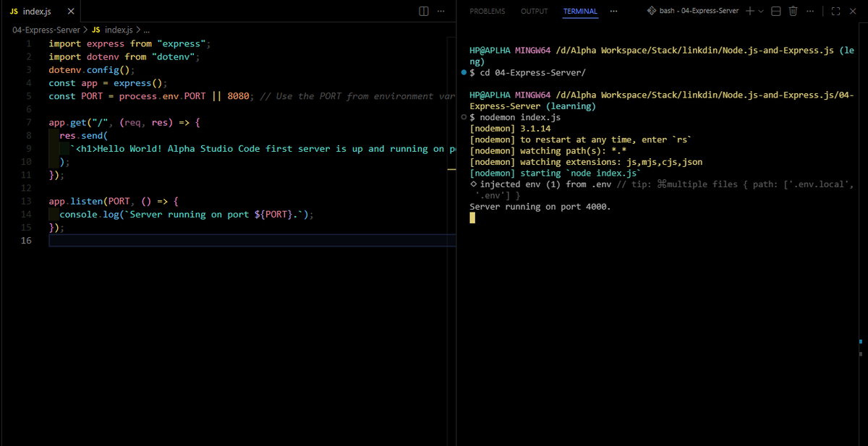This screenshot has width=868, height=446.
Task: Click '[nodemon] watching path(s): *.*' line
Action: [548, 150]
